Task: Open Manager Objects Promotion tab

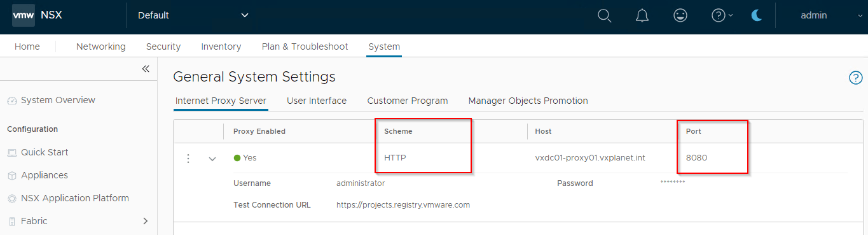Action: (x=528, y=101)
